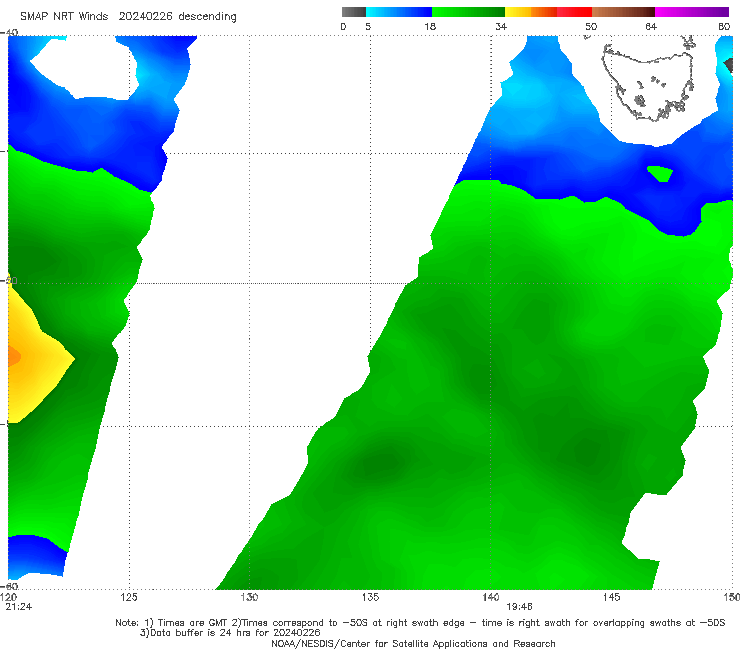
Task: Click the colorbar label '18'
Action: click(x=430, y=27)
